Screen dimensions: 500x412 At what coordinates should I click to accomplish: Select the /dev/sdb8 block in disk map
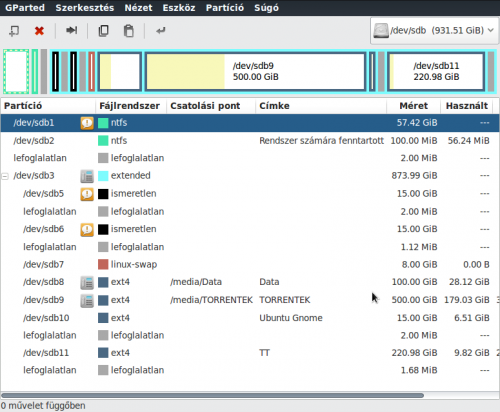click(120, 71)
